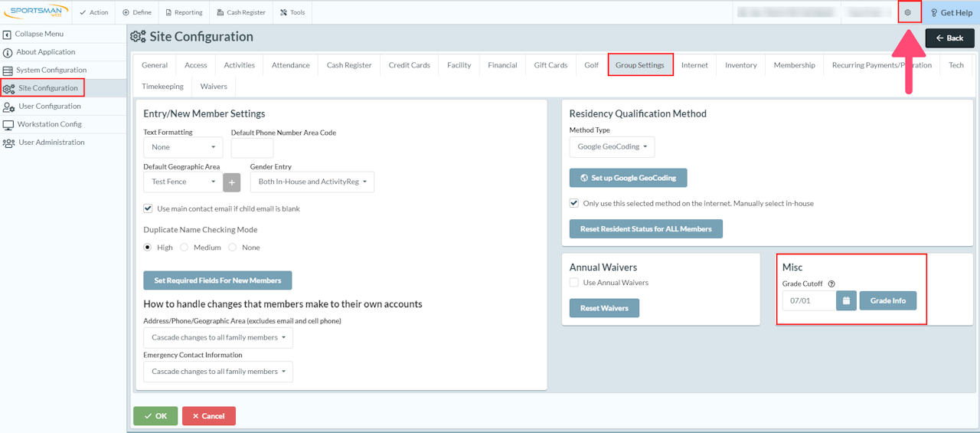
Task: Enable the Use Annual Waivers checkbox
Action: [574, 283]
